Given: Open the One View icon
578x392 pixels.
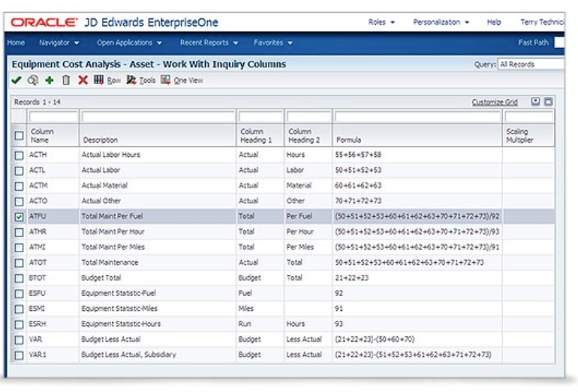Looking at the screenshot, I should point(165,80).
